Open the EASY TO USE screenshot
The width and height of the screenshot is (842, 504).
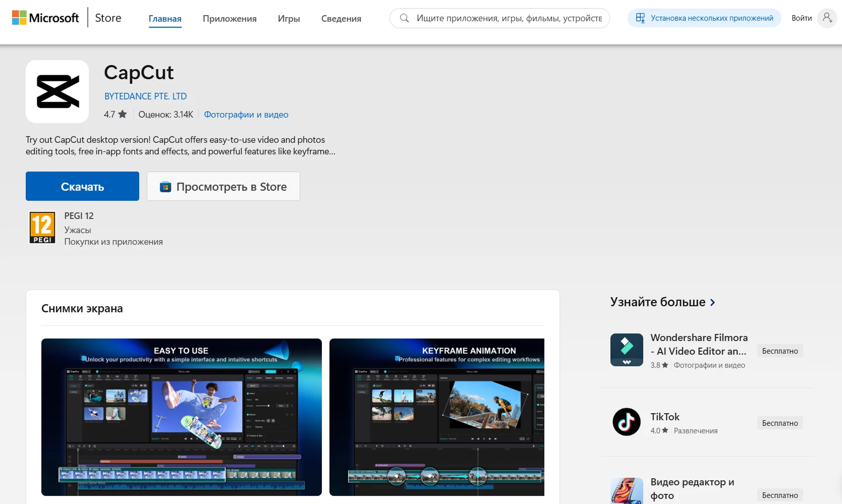[182, 417]
